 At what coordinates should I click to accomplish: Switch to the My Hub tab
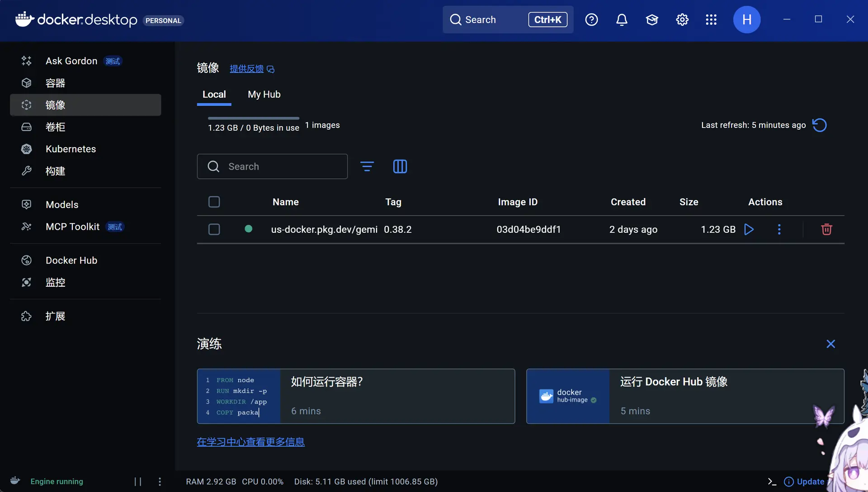point(264,95)
